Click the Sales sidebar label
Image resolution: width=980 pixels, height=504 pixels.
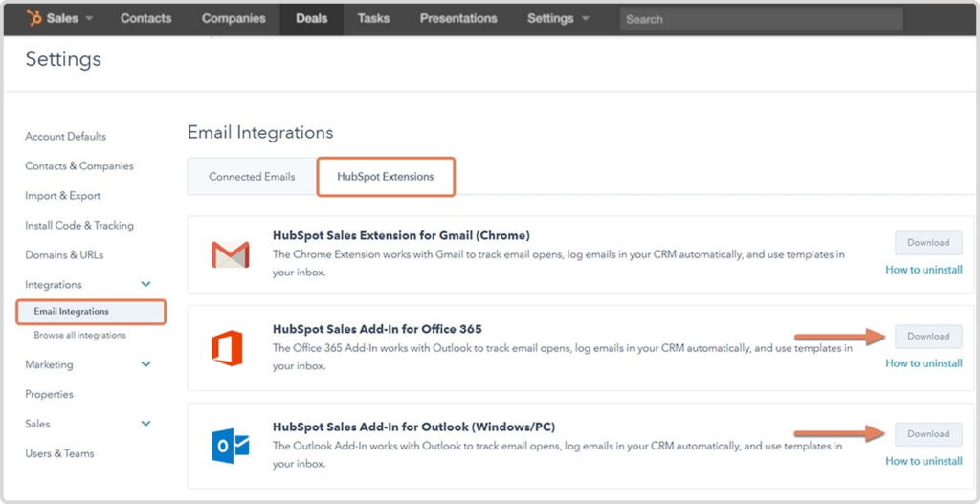point(37,424)
